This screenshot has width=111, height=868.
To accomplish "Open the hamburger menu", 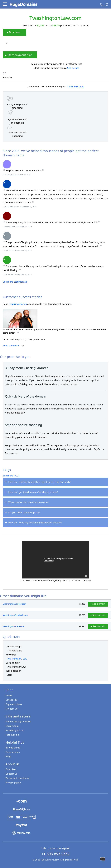I will 5,4.
